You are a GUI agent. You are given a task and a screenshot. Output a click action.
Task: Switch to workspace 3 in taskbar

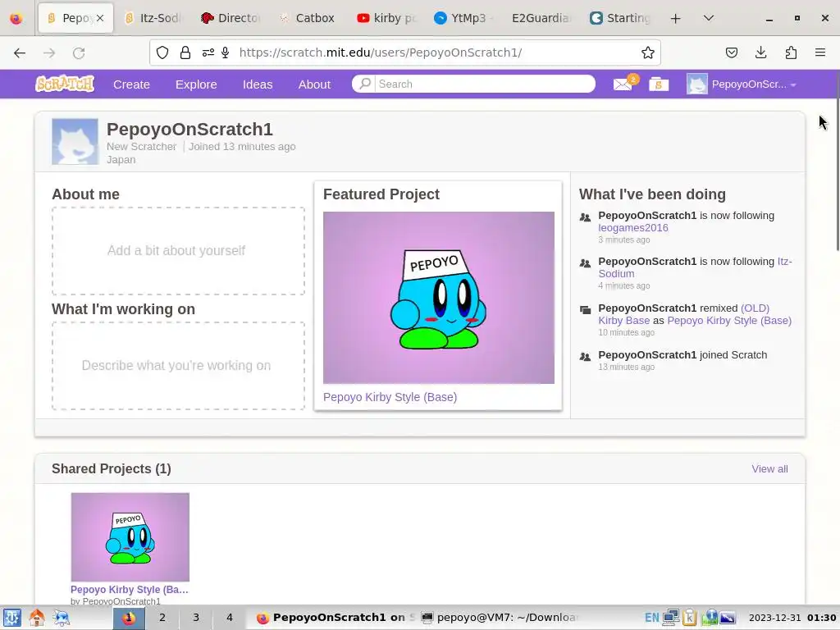pos(196,618)
